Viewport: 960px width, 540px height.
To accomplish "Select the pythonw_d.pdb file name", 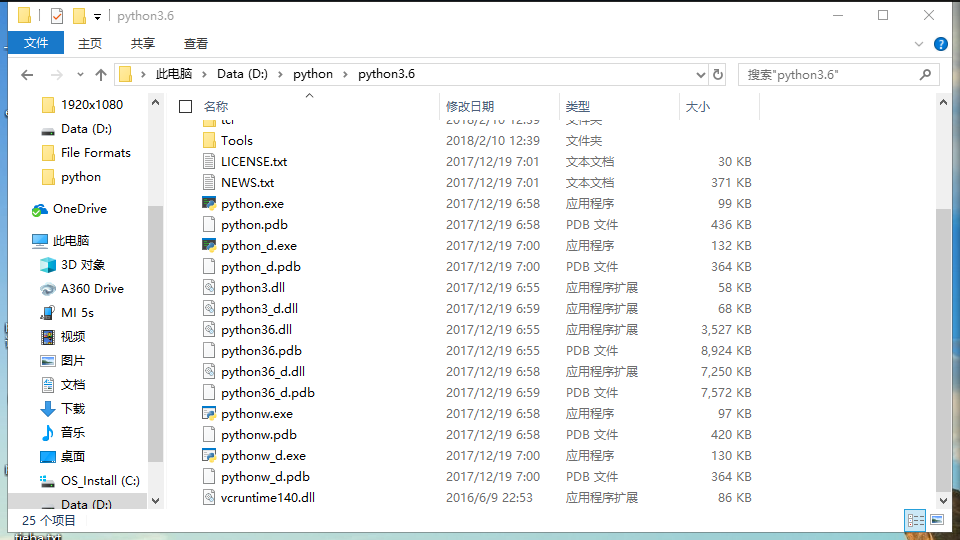I will 265,477.
